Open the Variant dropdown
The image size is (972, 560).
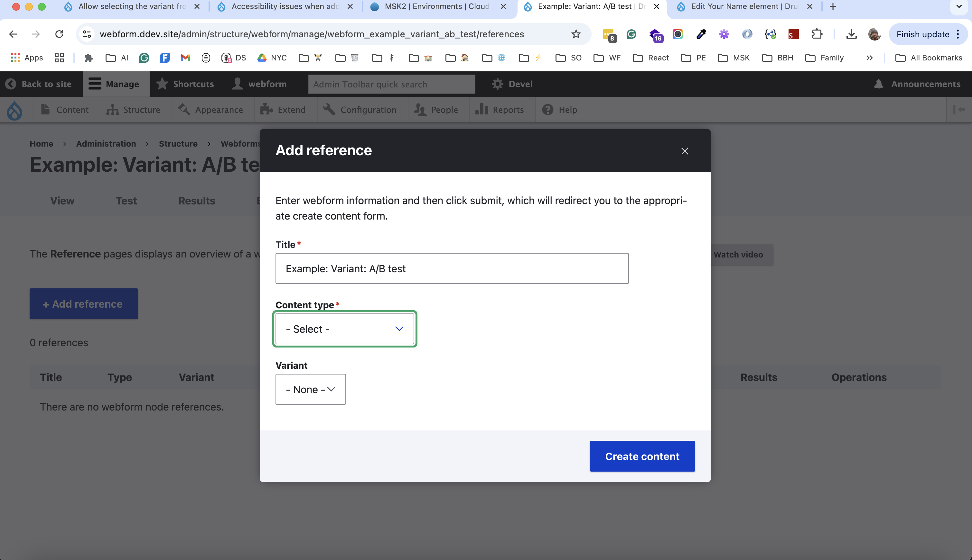click(x=310, y=389)
